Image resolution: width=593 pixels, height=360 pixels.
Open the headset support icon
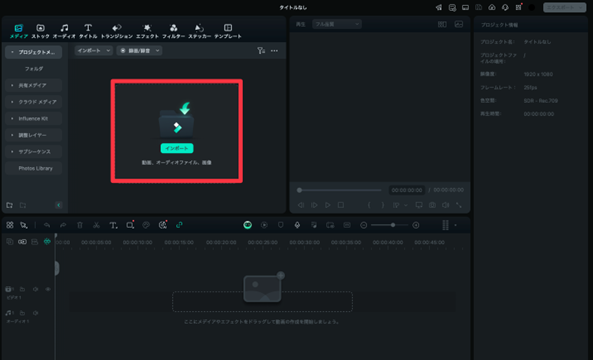click(505, 8)
